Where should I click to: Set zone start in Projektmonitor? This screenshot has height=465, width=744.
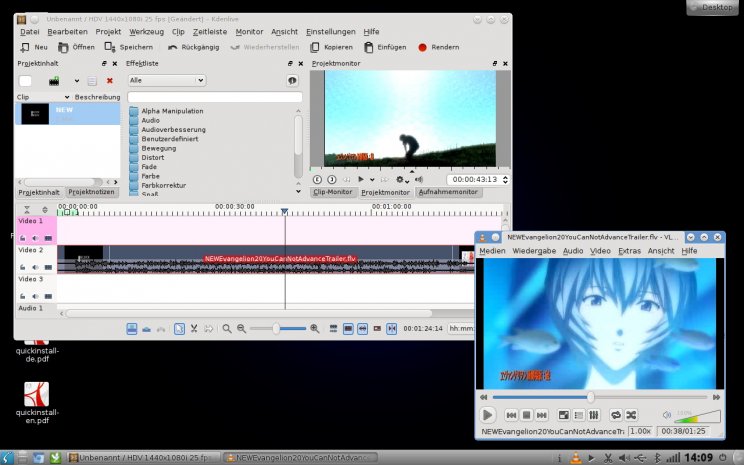pos(317,179)
